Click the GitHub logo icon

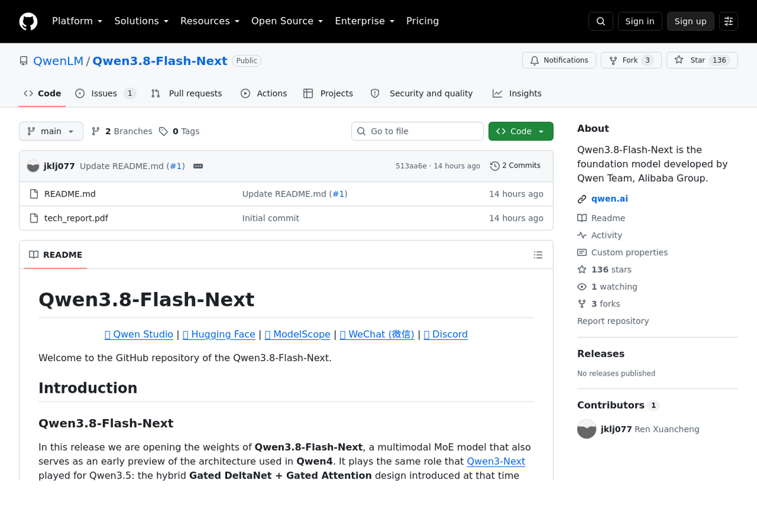(x=28, y=21)
